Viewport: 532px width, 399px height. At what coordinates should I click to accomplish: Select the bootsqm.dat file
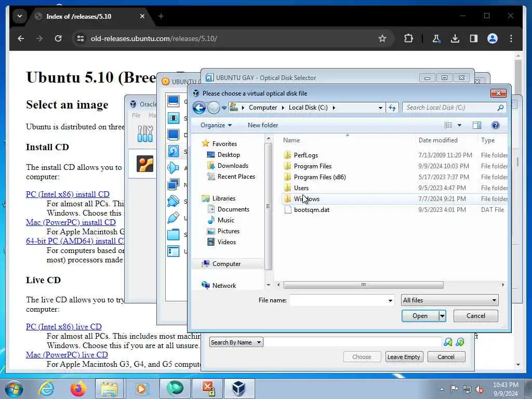coord(312,210)
